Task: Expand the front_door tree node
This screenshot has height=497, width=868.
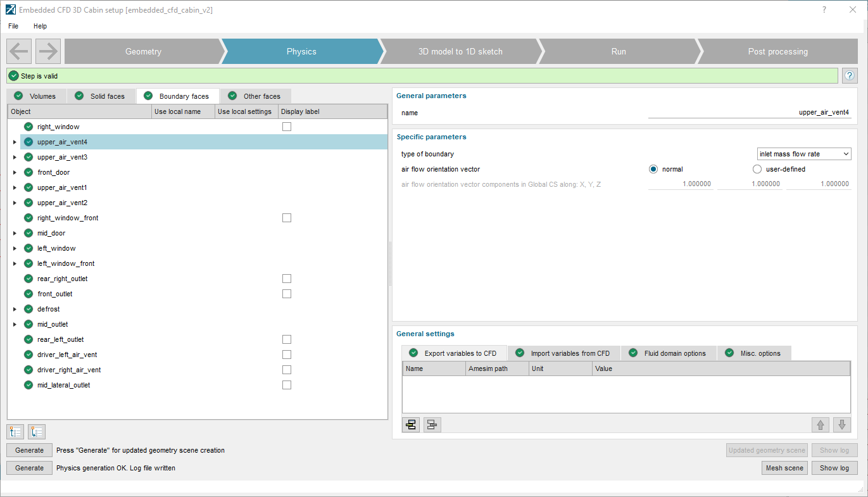Action: click(x=15, y=172)
